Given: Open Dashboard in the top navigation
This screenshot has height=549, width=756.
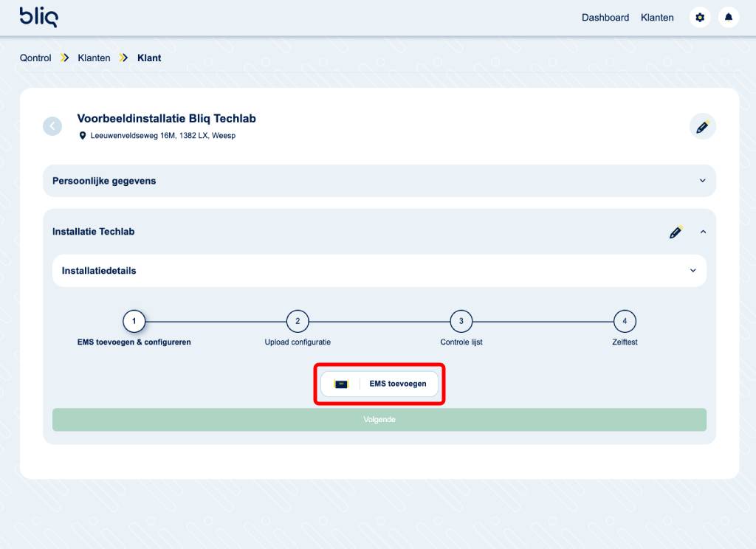Looking at the screenshot, I should click(x=605, y=18).
